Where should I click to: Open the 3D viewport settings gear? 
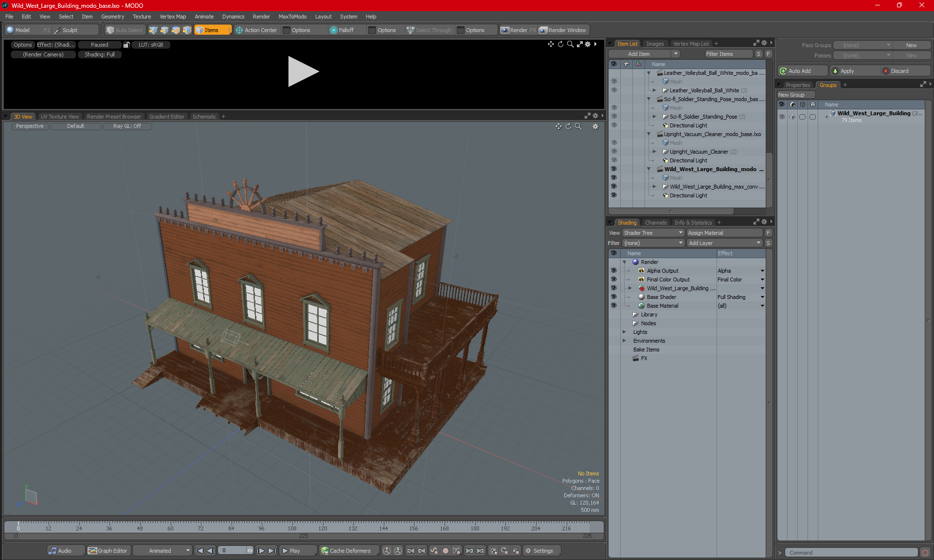[595, 126]
